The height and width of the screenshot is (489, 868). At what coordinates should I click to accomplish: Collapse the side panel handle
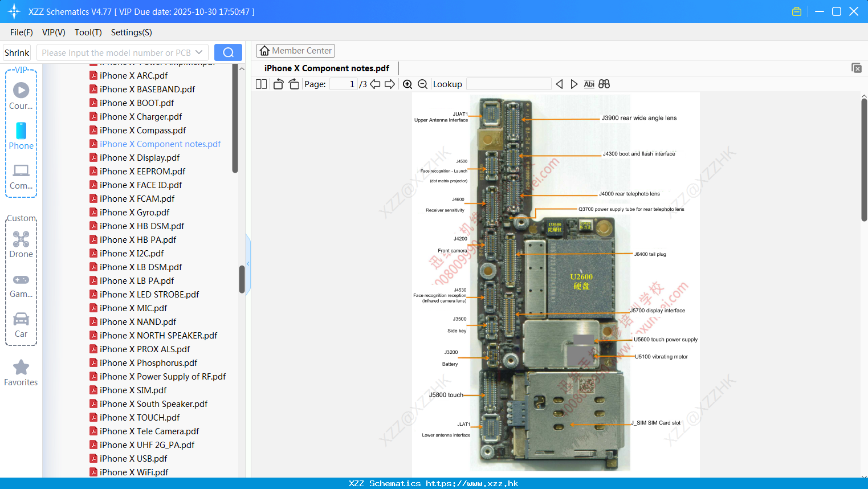(248, 263)
